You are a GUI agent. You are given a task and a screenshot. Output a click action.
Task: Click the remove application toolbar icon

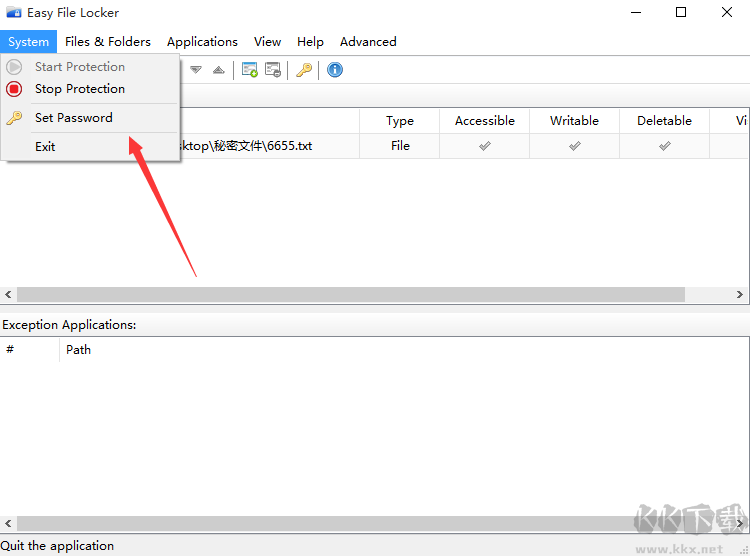point(273,70)
